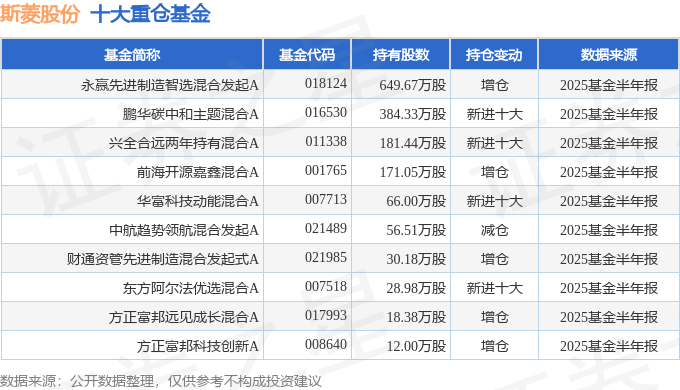Click the 减仓 status cell
680x390 pixels.
pyautogui.click(x=494, y=230)
